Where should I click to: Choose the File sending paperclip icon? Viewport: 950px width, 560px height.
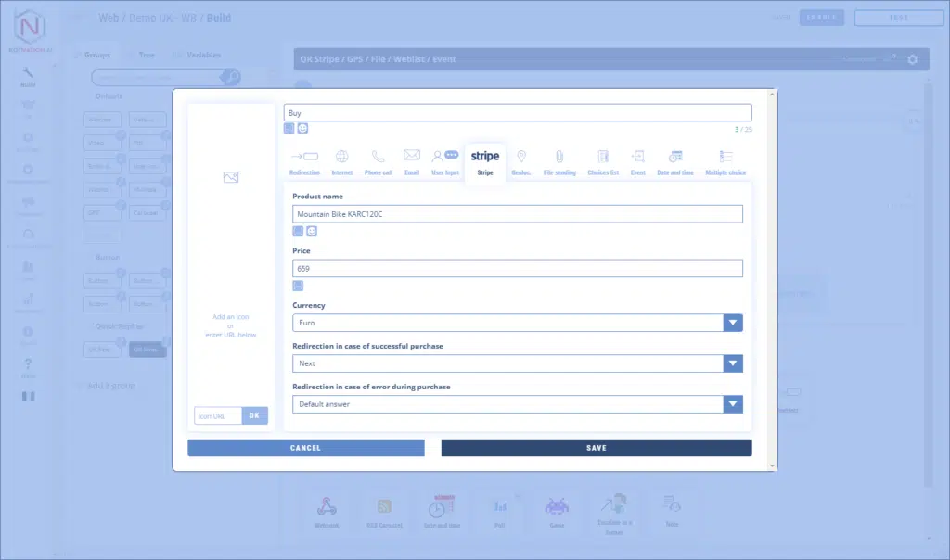pyautogui.click(x=559, y=158)
